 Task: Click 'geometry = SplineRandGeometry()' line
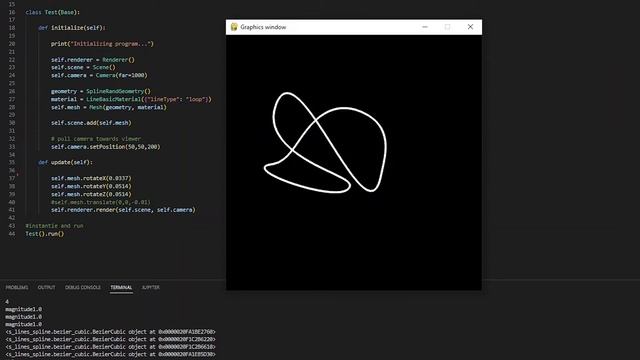point(101,91)
